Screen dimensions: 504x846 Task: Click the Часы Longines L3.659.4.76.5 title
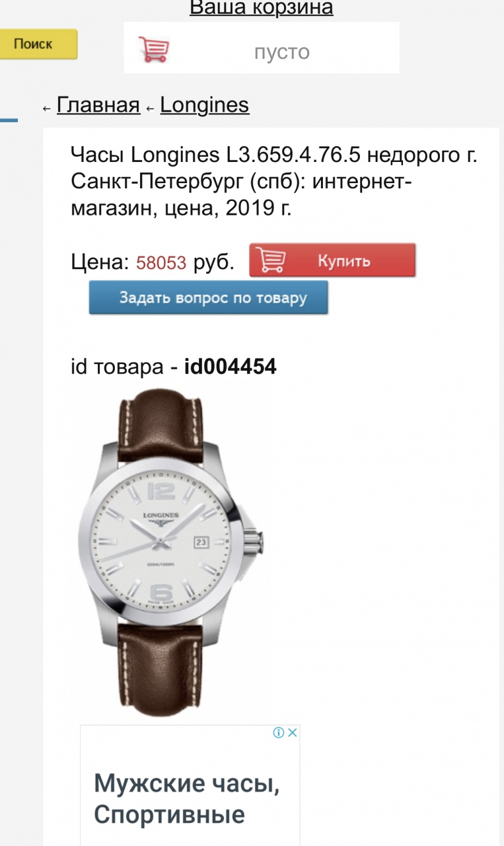point(273,182)
